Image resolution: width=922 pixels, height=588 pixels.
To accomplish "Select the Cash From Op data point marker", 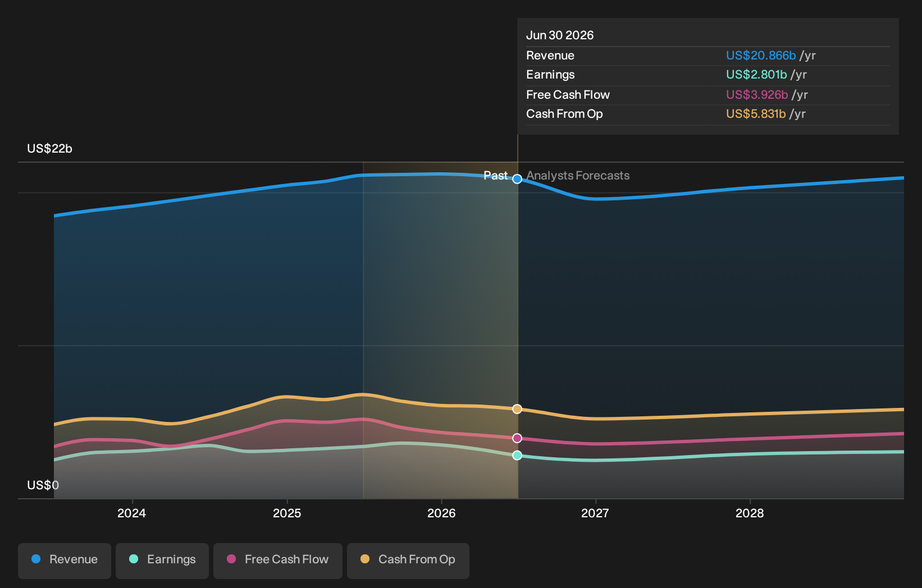I will 517,409.
